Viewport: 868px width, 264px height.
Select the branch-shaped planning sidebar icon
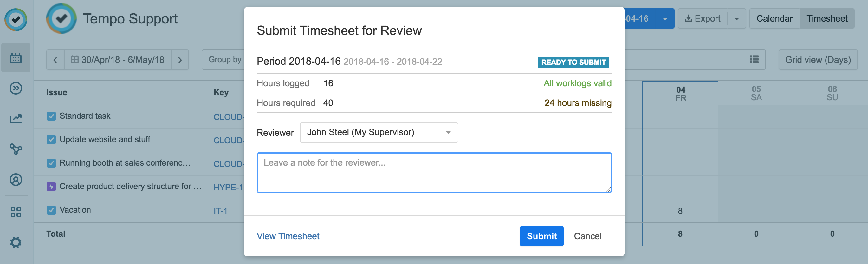[x=16, y=149]
